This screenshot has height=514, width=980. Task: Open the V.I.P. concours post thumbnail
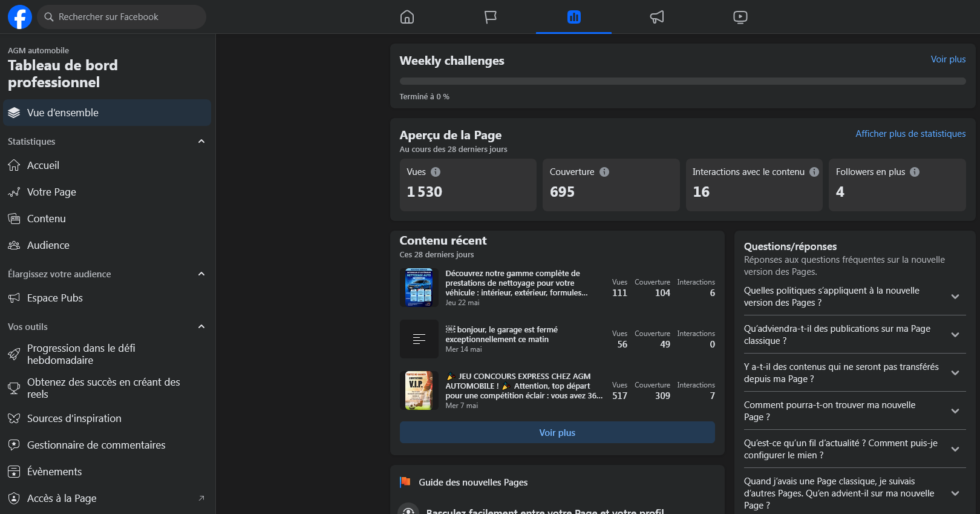[x=419, y=390]
